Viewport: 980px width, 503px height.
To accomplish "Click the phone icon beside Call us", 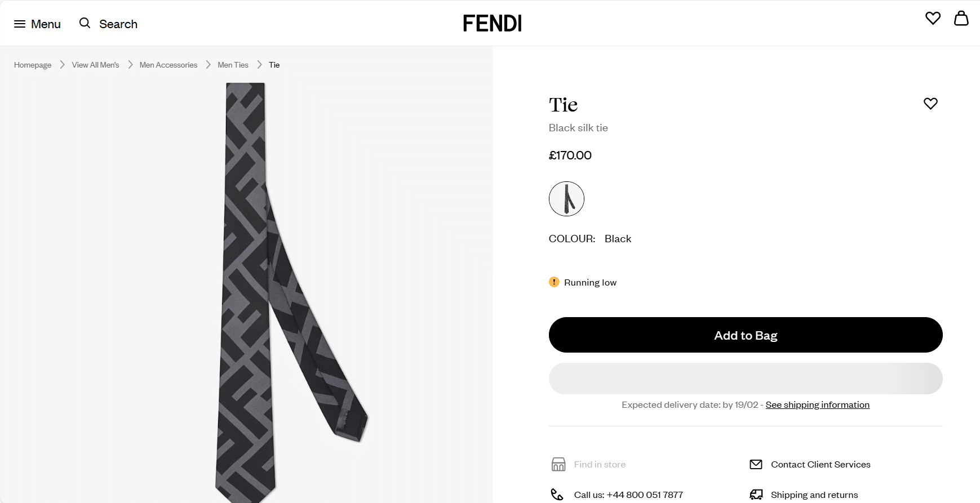I will click(x=557, y=495).
